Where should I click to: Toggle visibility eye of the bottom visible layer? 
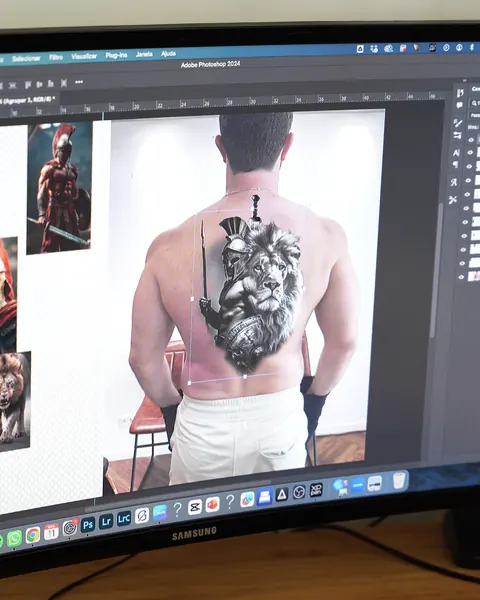[461, 277]
